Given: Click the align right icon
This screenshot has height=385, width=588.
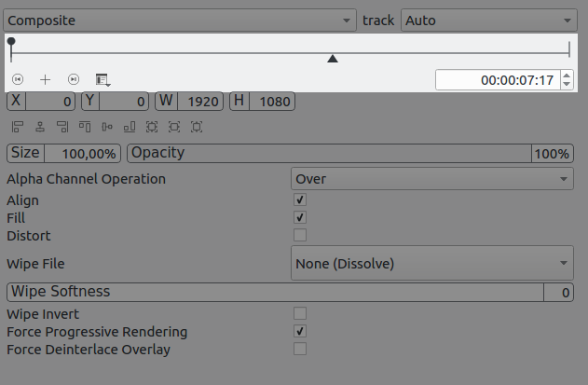Looking at the screenshot, I should tap(62, 127).
